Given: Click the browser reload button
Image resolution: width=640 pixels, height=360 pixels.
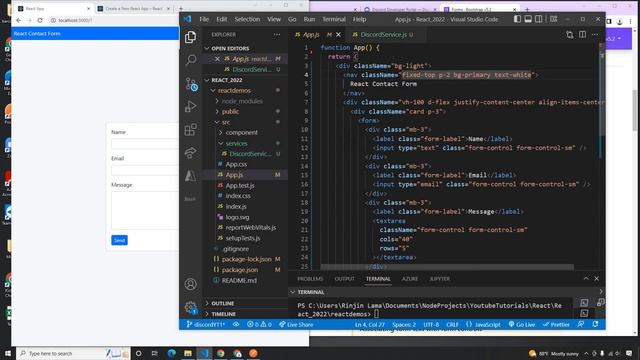Looking at the screenshot, I should [x=40, y=20].
